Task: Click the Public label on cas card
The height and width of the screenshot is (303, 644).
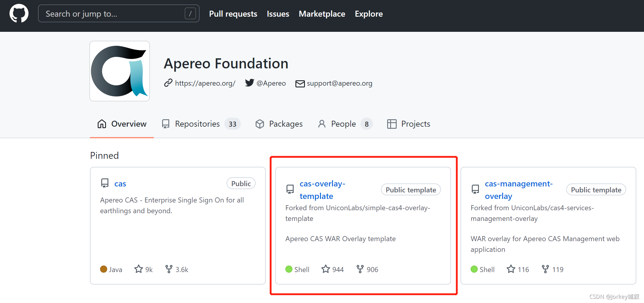Action: click(241, 183)
